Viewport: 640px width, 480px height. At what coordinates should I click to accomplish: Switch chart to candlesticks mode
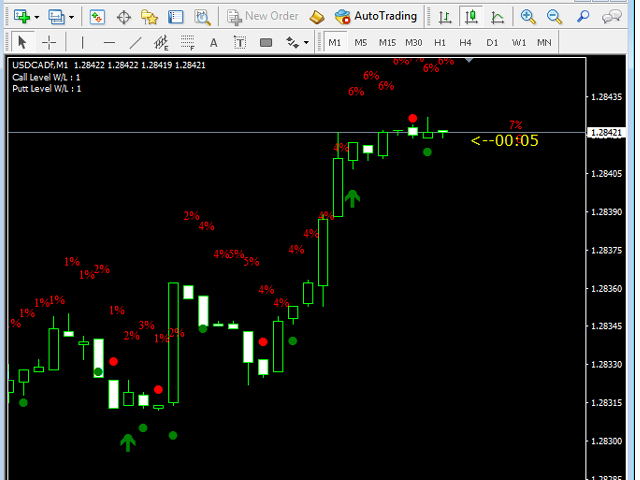click(x=470, y=16)
